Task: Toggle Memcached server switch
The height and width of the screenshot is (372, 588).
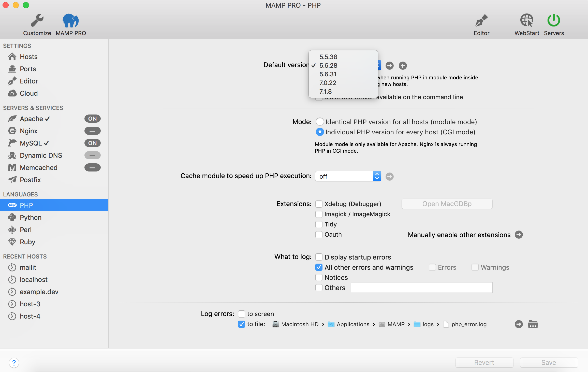Action: pos(92,167)
